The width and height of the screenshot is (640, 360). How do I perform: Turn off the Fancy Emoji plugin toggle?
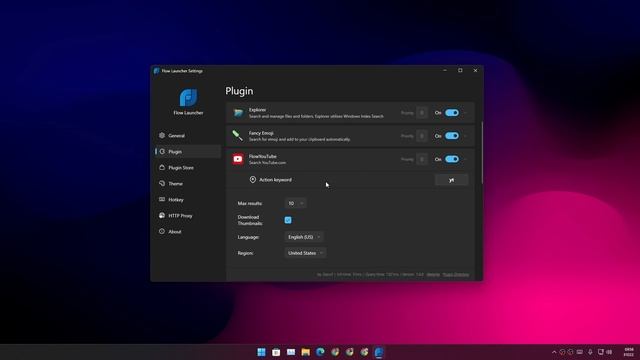[452, 136]
